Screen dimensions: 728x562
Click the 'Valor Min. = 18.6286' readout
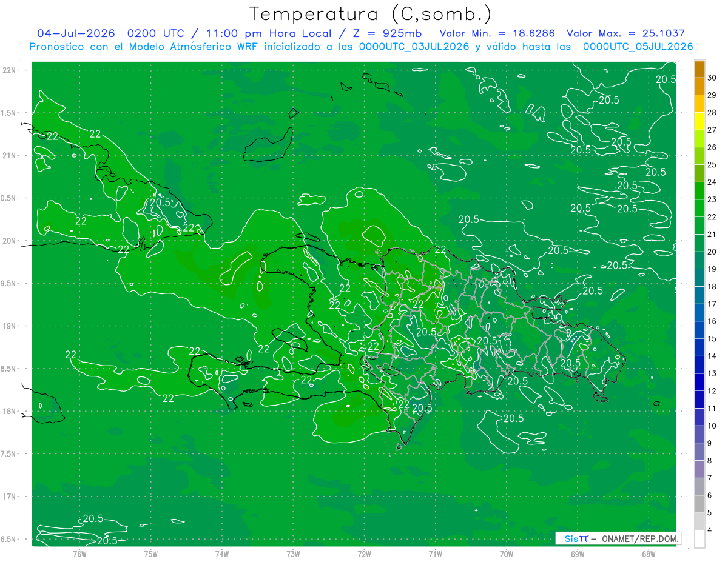(x=497, y=33)
